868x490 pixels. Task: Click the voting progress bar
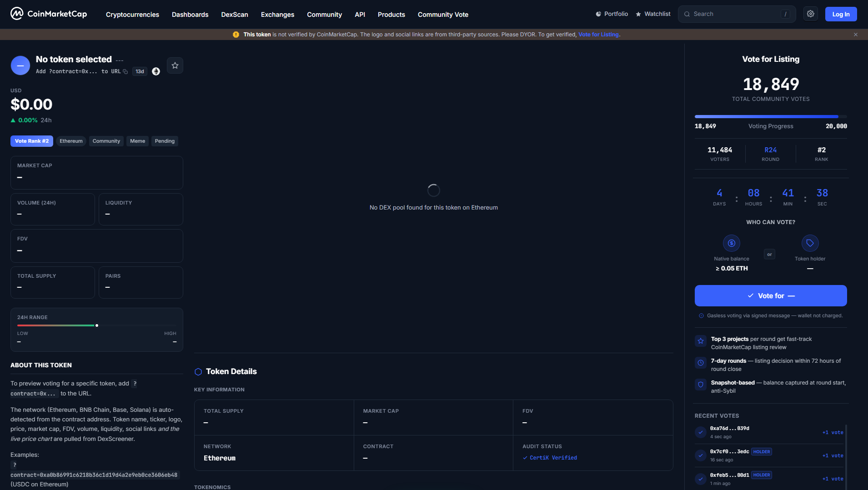[x=771, y=117]
